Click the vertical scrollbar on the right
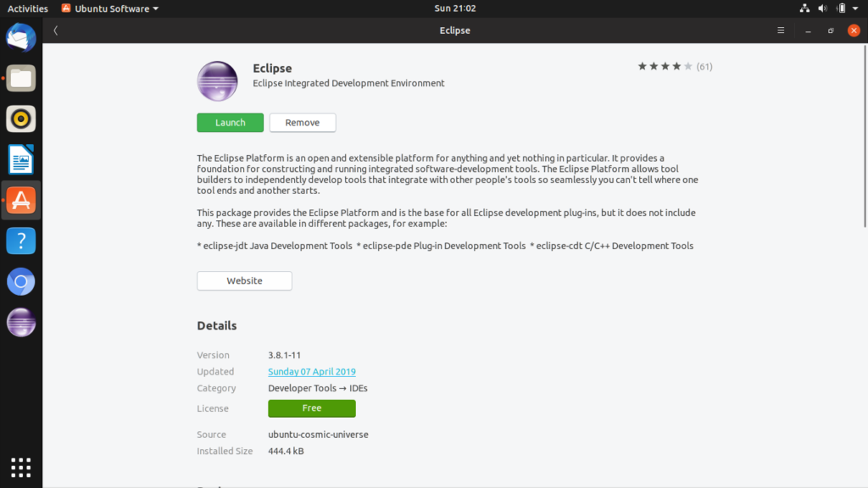 click(x=865, y=136)
